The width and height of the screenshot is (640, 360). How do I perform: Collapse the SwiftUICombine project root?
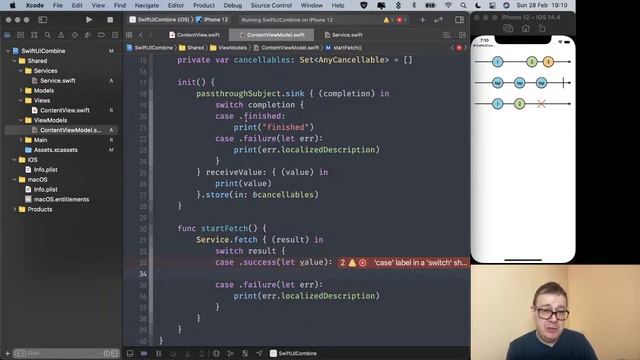point(8,51)
